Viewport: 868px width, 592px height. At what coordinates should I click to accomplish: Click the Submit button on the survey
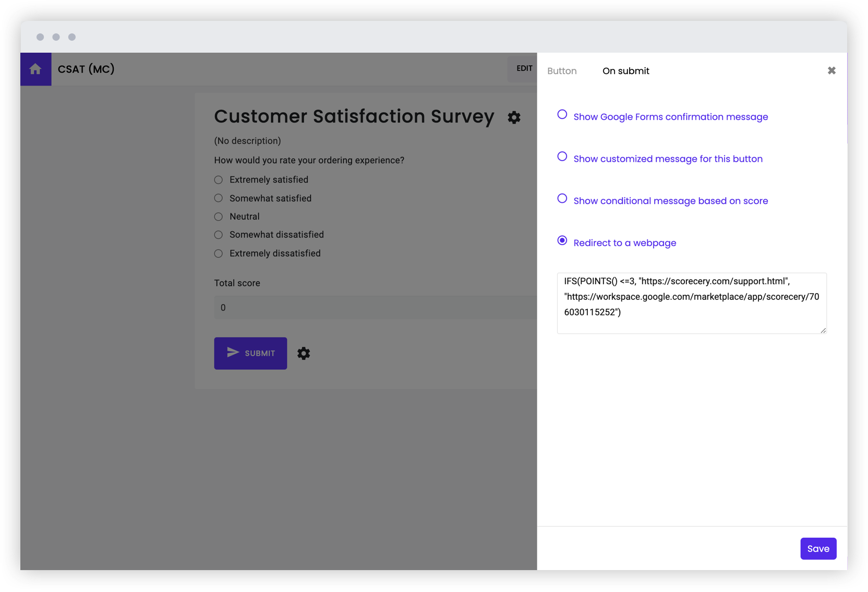tap(250, 353)
